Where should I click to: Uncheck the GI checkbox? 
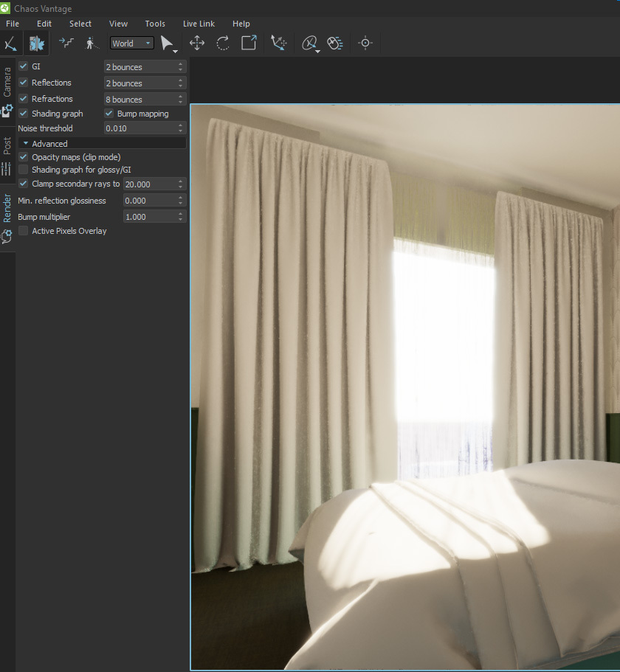click(24, 66)
